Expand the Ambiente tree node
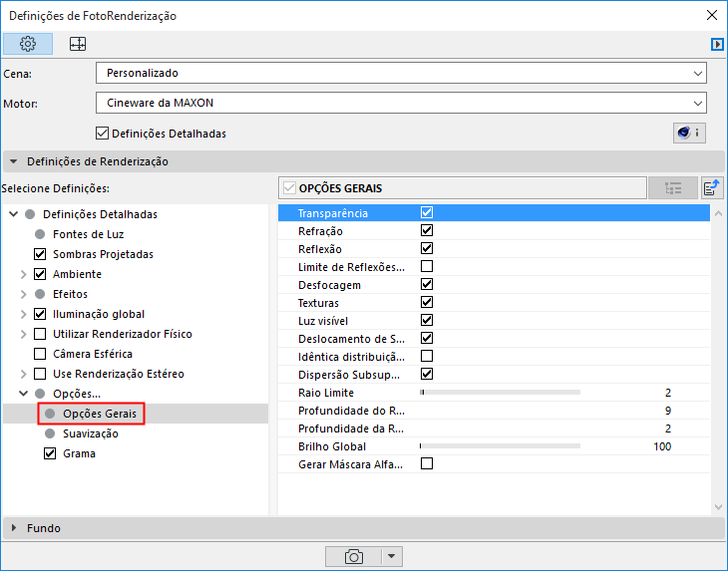The width and height of the screenshot is (728, 571). pyautogui.click(x=23, y=274)
